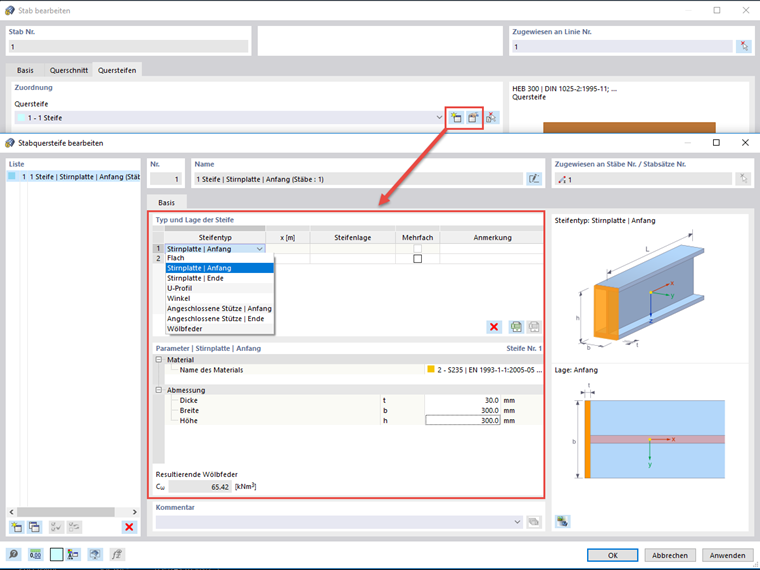760x570 pixels.
Task: Click the Abbrechen button
Action: point(670,555)
